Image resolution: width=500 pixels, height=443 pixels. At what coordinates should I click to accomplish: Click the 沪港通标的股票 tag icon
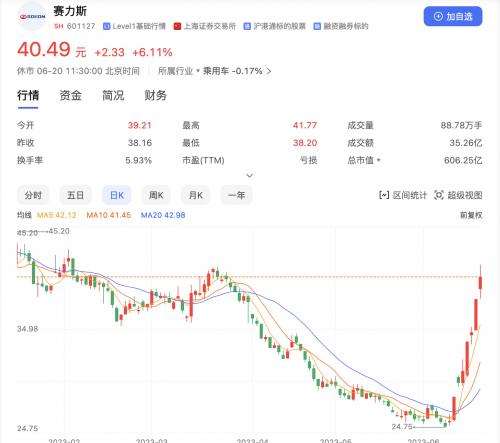(247, 26)
